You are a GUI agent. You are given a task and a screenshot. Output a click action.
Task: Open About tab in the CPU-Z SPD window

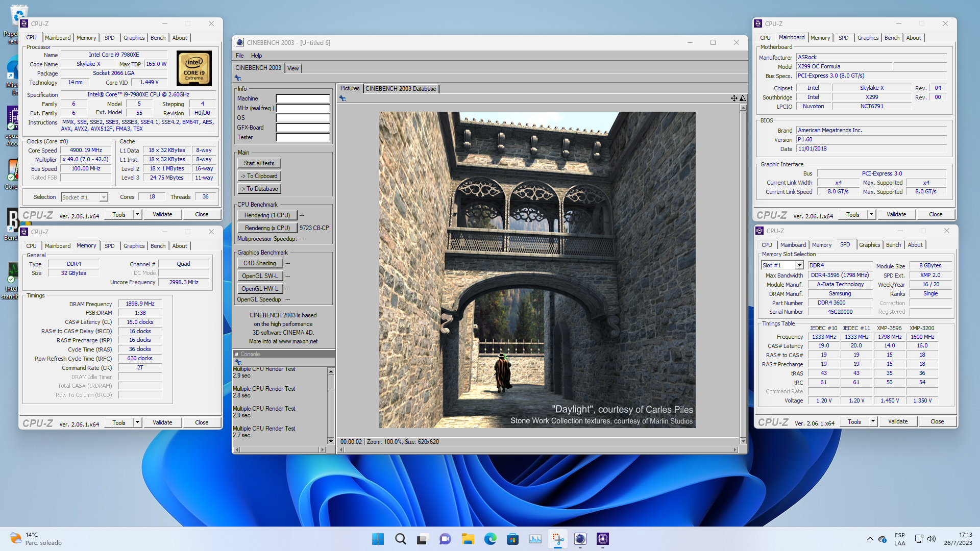tap(915, 245)
